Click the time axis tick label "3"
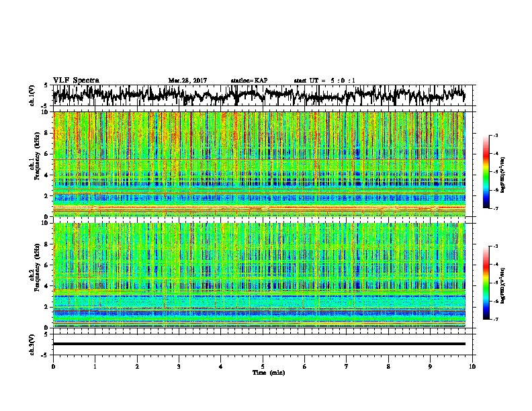Screen dimensions: 532x411 179,367
